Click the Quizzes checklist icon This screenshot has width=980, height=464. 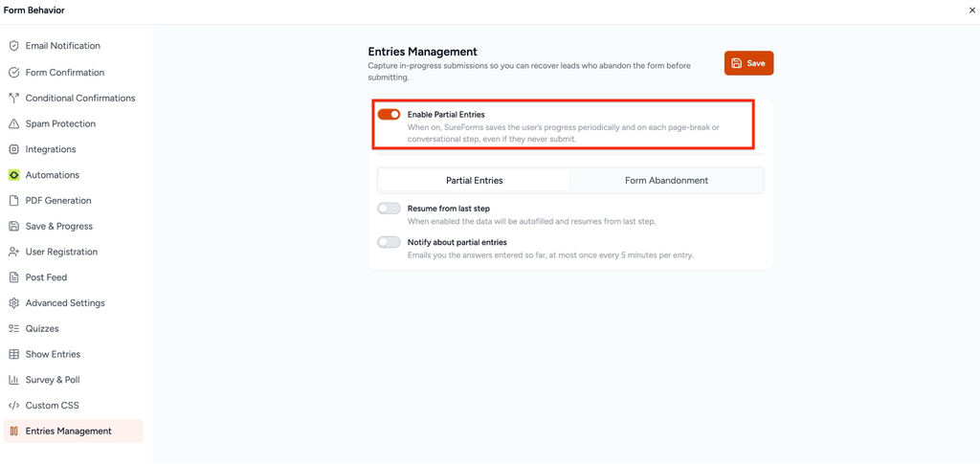(x=13, y=328)
